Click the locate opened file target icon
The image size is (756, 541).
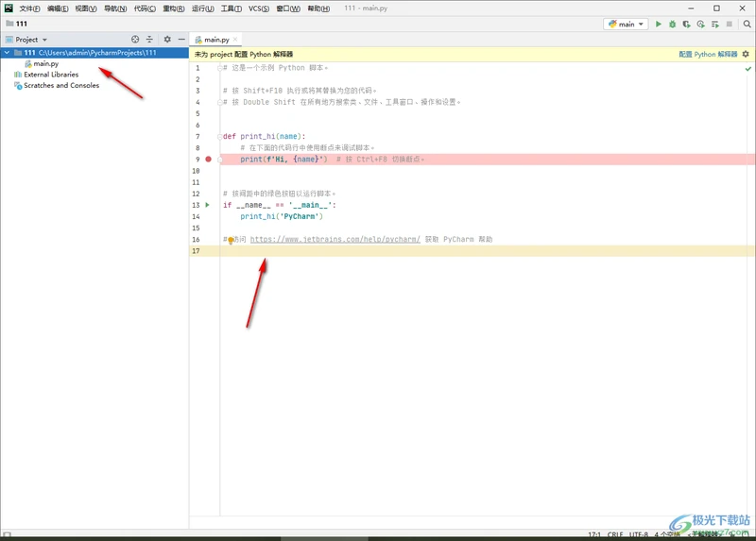[135, 40]
